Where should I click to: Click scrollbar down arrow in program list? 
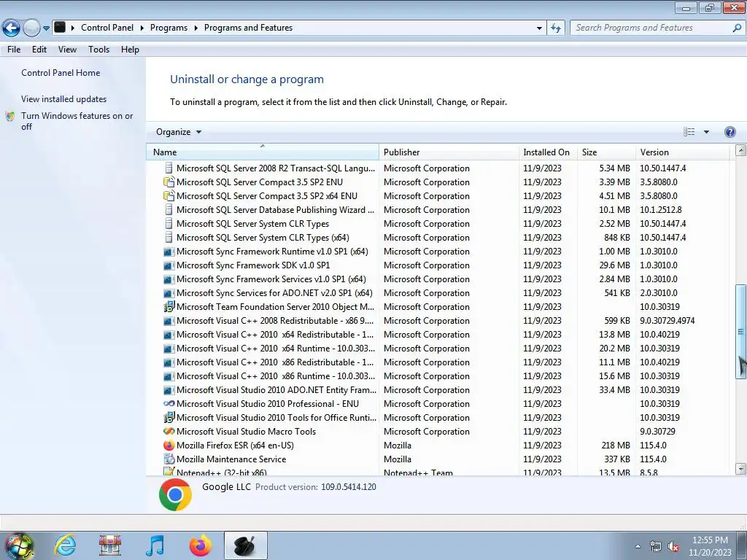[x=741, y=469]
